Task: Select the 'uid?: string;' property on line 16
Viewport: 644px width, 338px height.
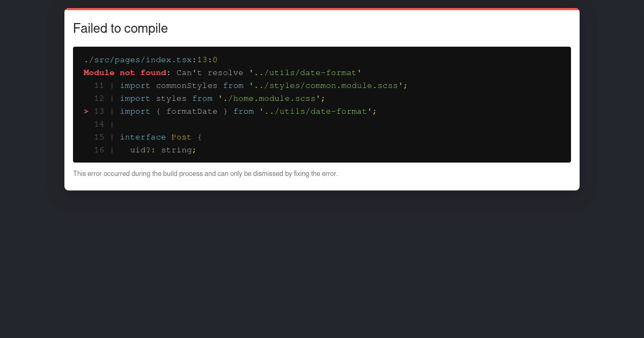Action: pyautogui.click(x=163, y=150)
